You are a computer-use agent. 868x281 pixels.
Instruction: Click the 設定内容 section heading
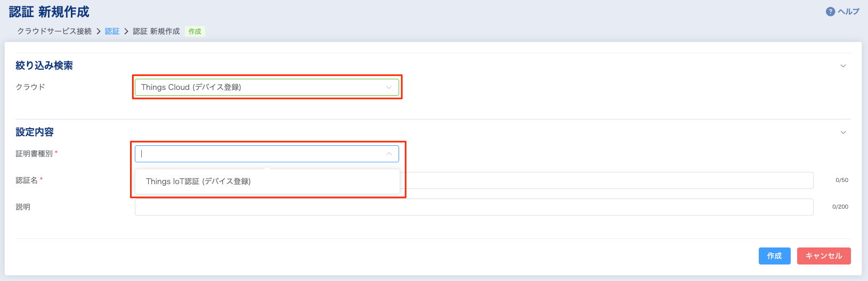tap(35, 132)
